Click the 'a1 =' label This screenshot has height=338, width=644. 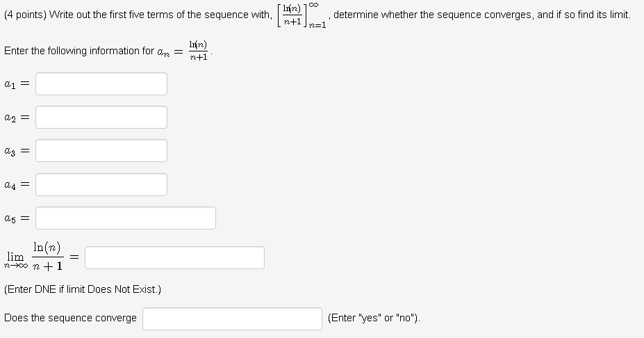(x=15, y=84)
